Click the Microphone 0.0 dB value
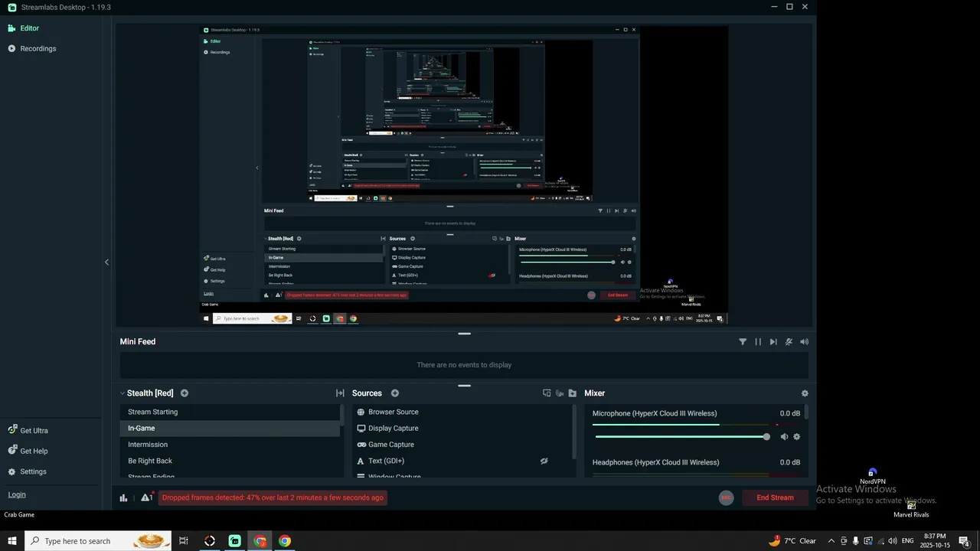This screenshot has width=980, height=551. 790,413
